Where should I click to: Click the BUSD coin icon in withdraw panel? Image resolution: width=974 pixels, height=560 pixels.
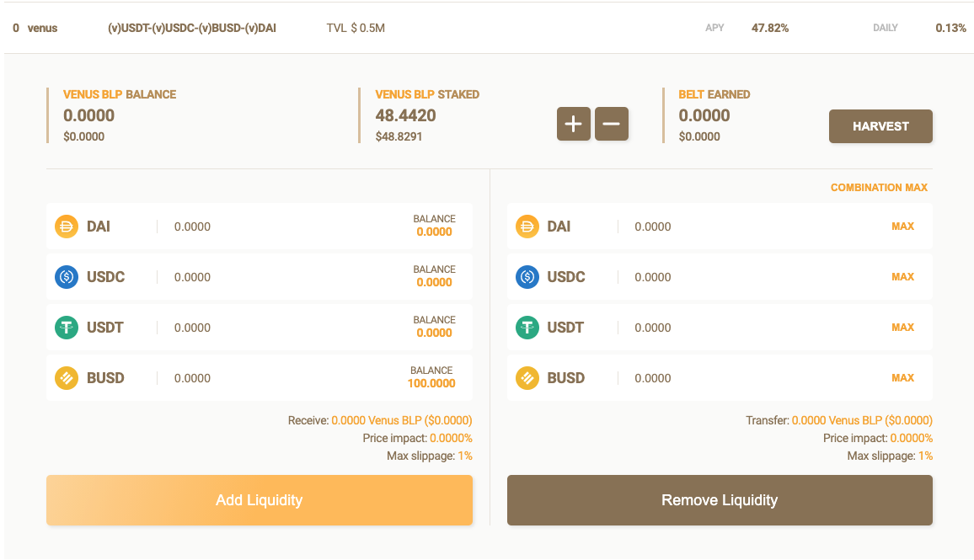[527, 378]
